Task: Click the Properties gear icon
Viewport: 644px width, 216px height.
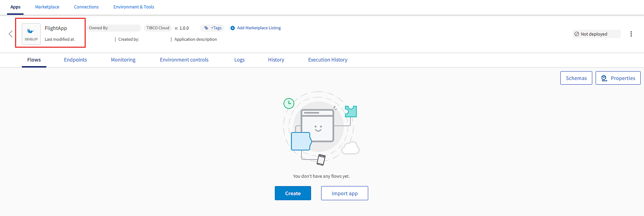Action: (604, 78)
